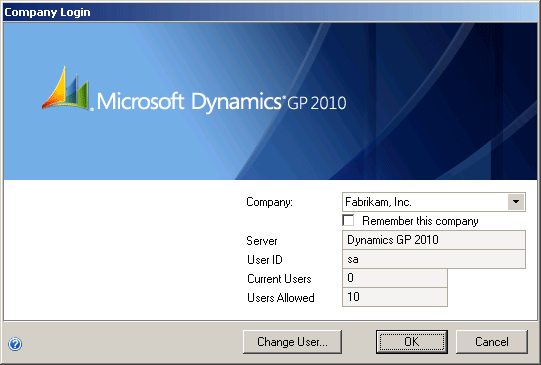Click the User ID label
This screenshot has height=365, width=541.
(265, 259)
